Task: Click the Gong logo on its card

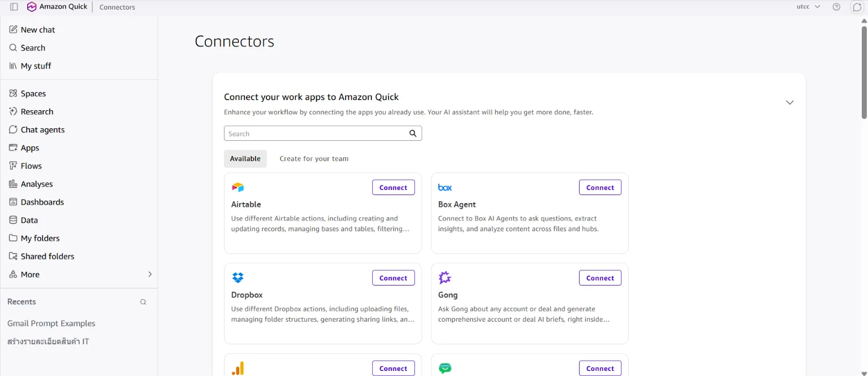Action: pyautogui.click(x=445, y=278)
